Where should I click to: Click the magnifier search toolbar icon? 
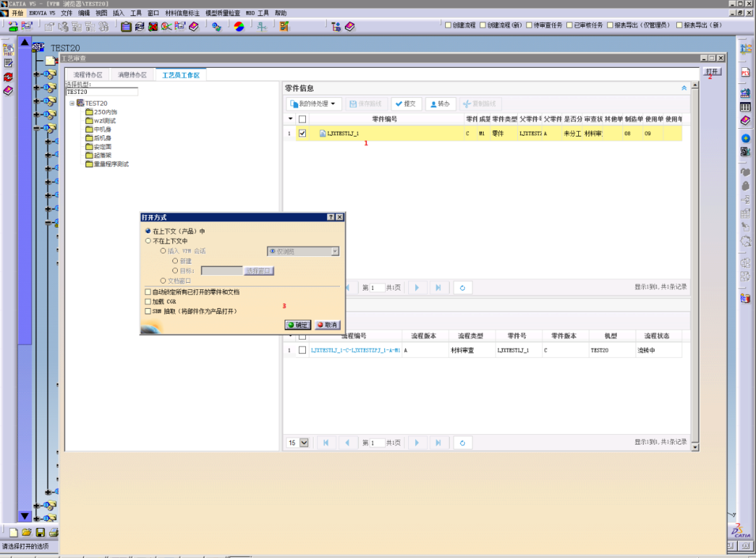pos(167,27)
